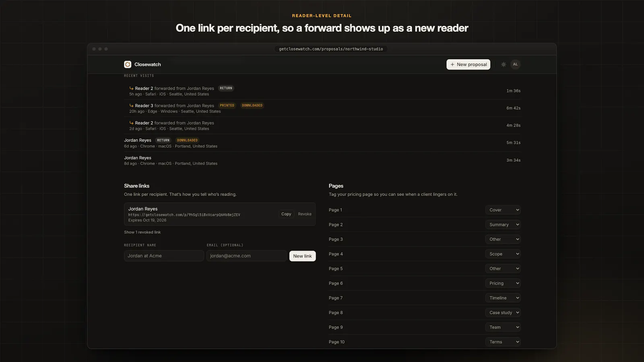Screen dimensions: 644x362
Task: Click the forward arrow icon on the 2d ago Reader 2 visit
Action: [x=131, y=123]
